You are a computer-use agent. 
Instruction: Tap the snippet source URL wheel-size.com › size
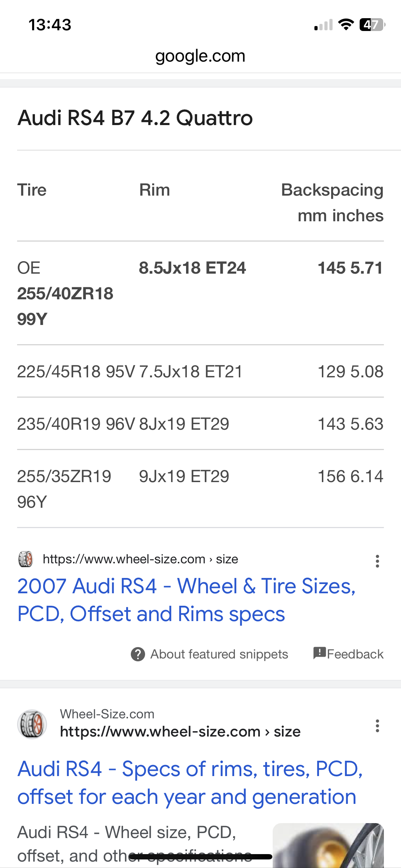click(x=140, y=559)
